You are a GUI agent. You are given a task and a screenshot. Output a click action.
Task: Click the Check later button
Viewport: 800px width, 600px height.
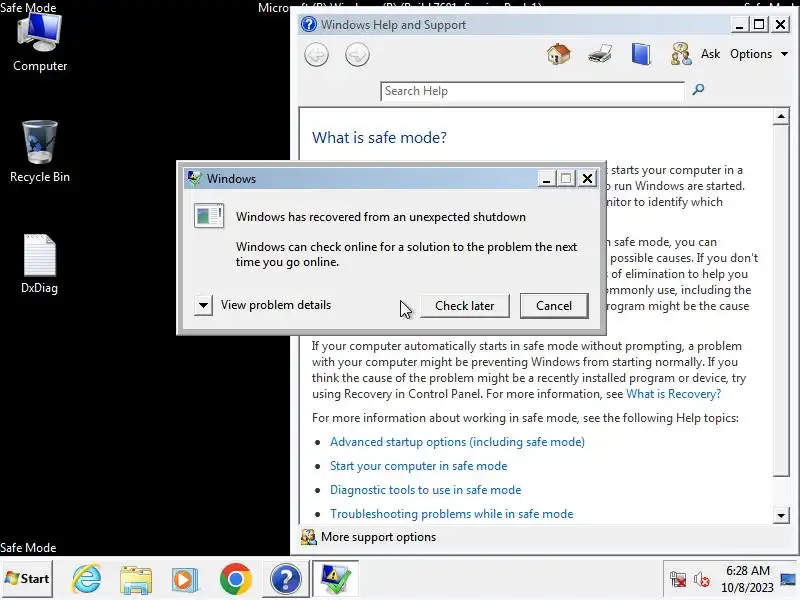coord(464,306)
